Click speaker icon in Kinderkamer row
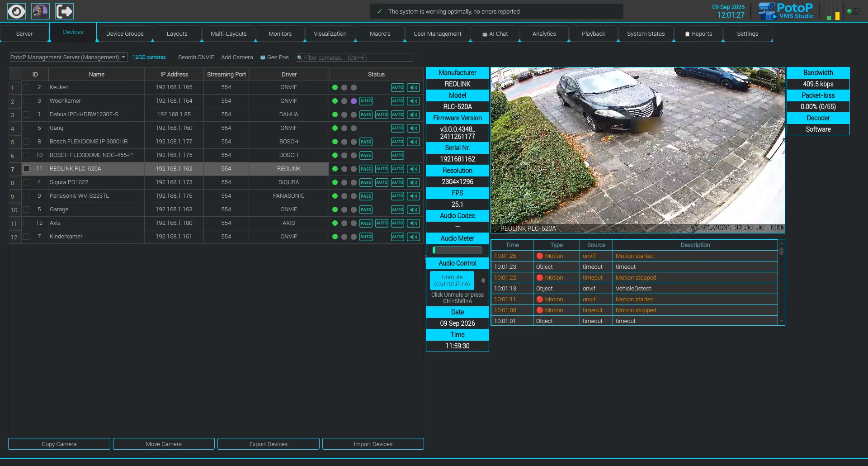Image resolution: width=868 pixels, height=466 pixels. click(x=413, y=237)
